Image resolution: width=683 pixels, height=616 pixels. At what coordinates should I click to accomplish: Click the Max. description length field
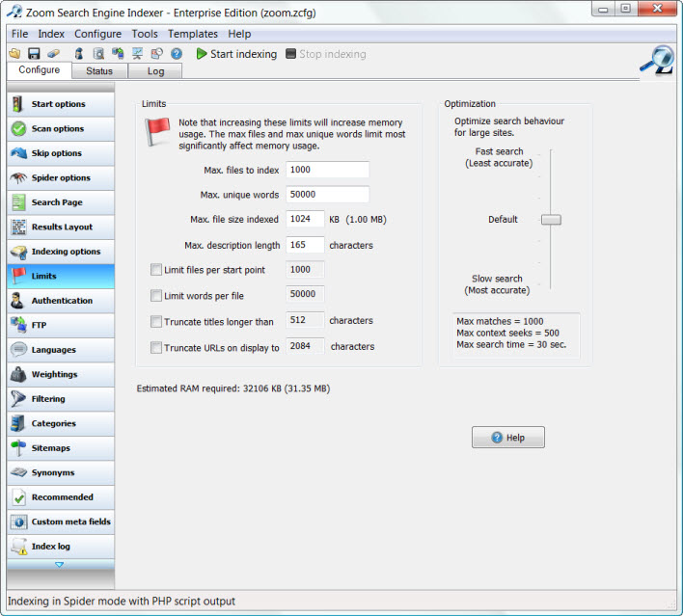click(305, 245)
